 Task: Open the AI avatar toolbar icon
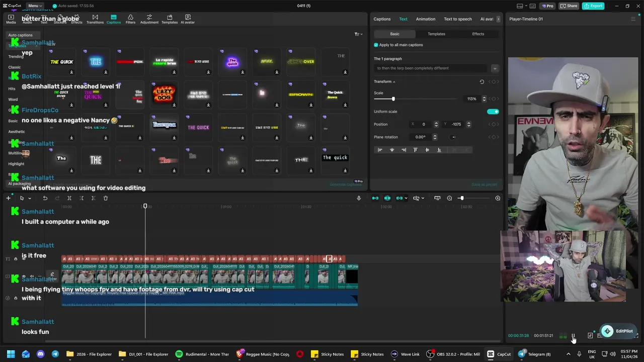(188, 19)
